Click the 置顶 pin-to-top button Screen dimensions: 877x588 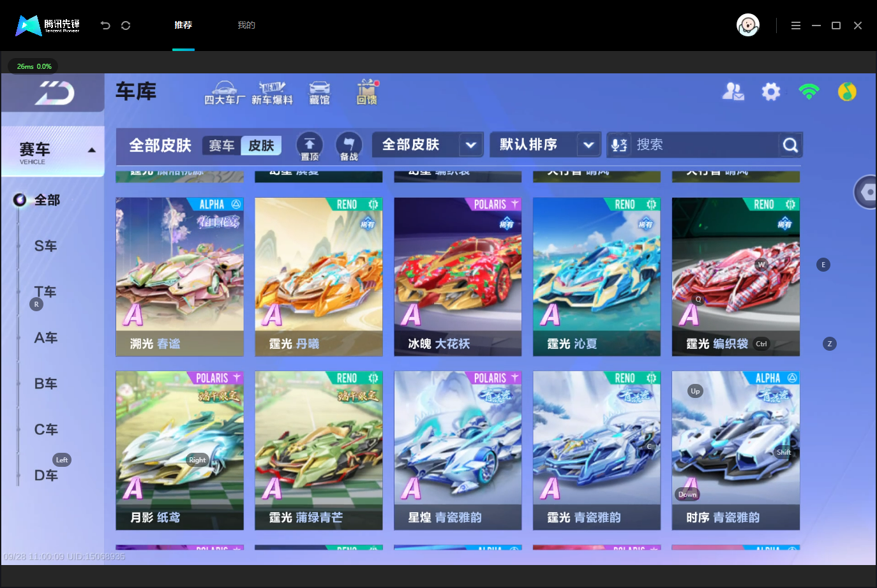tap(310, 146)
